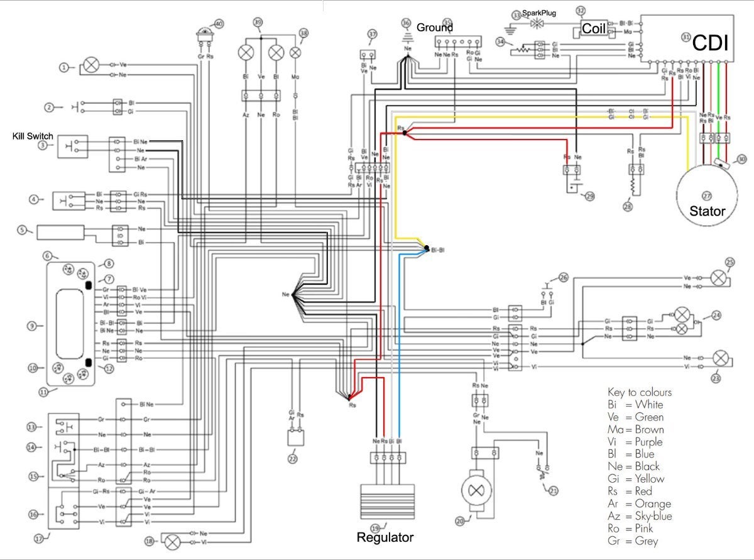
Task: Click the push-button symbol at callout 2
Action: (x=79, y=107)
